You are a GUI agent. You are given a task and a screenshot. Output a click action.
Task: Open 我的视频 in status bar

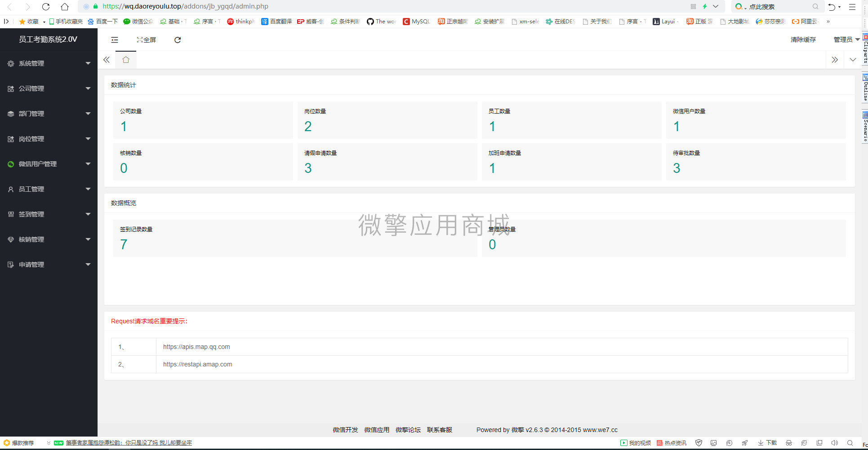(x=636, y=443)
